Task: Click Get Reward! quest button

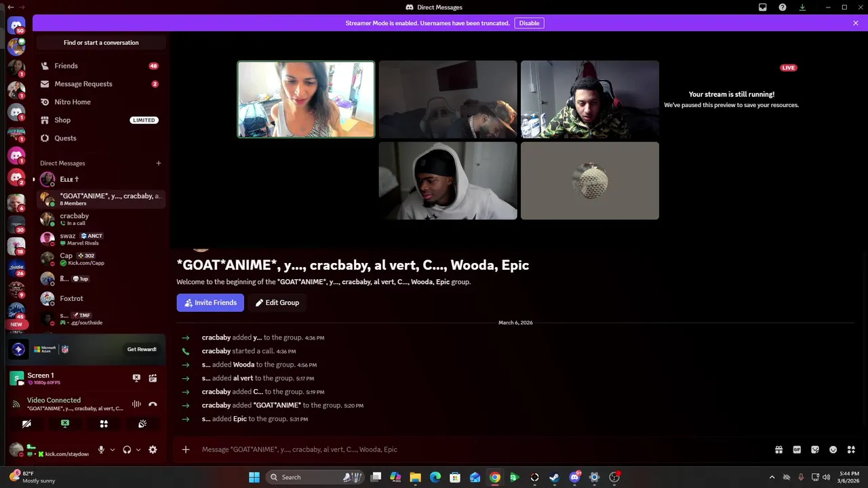Action: 142,350
